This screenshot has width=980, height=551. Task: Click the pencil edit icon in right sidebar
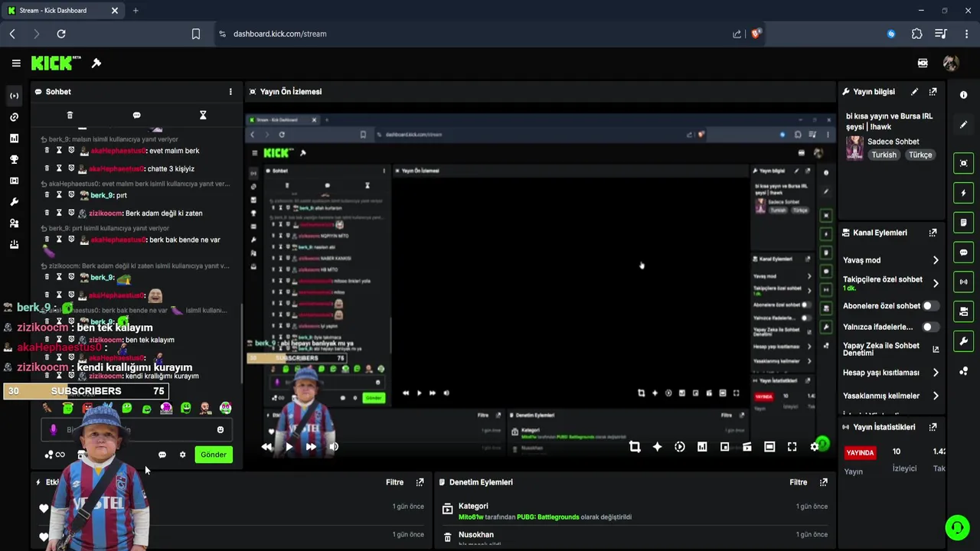tap(963, 125)
